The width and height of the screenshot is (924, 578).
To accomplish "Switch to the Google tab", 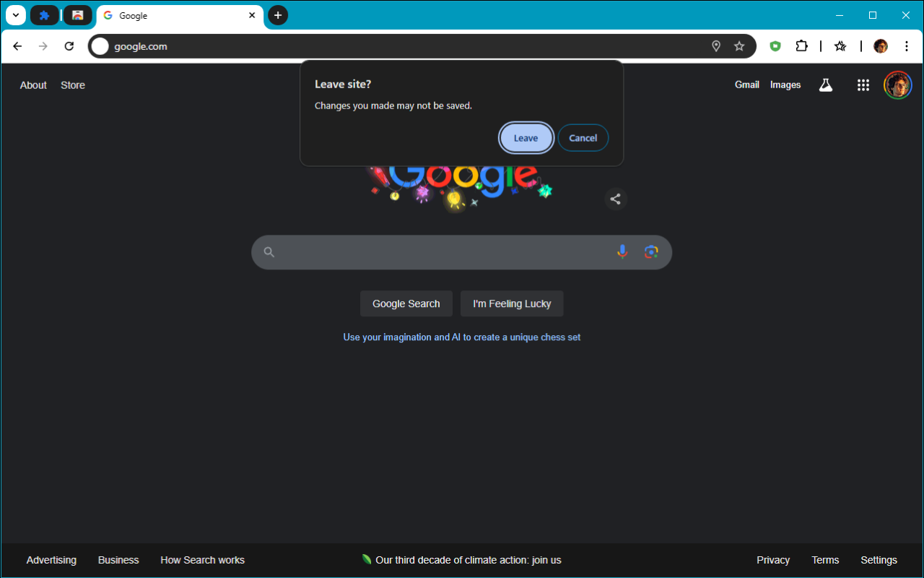I will point(180,15).
